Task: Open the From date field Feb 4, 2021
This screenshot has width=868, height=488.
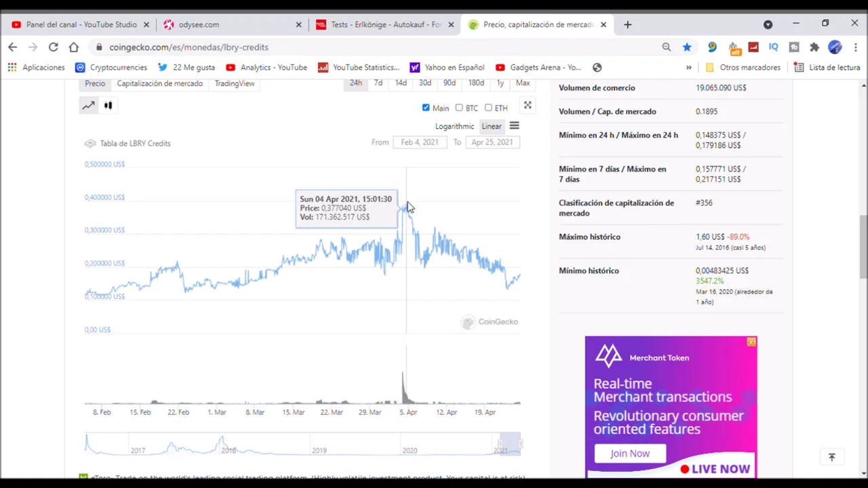Action: pos(419,142)
